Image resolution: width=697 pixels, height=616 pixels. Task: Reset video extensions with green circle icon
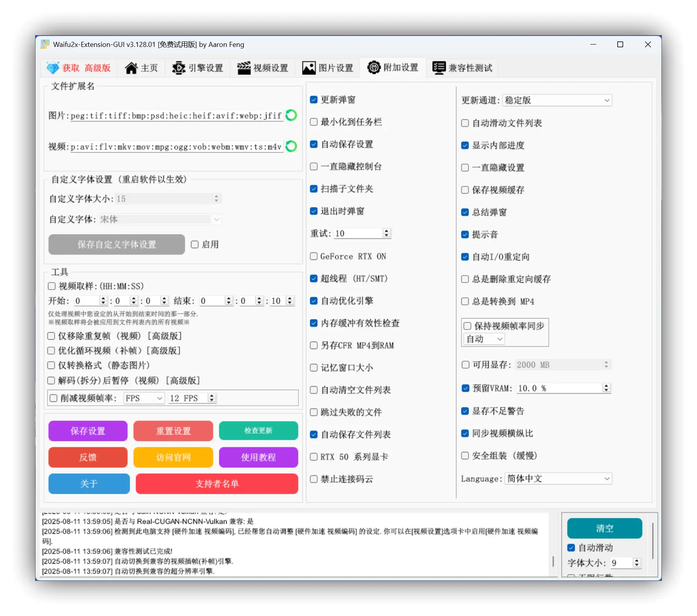(x=291, y=146)
